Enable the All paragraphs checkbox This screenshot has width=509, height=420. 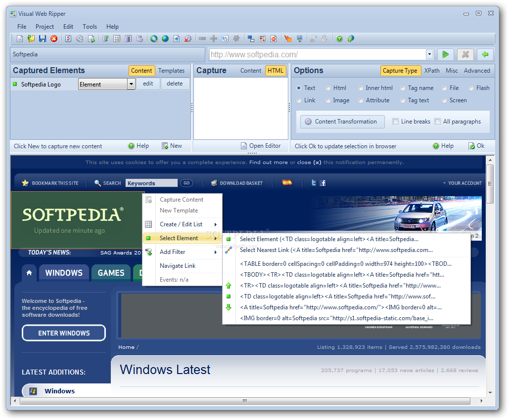[x=438, y=121]
